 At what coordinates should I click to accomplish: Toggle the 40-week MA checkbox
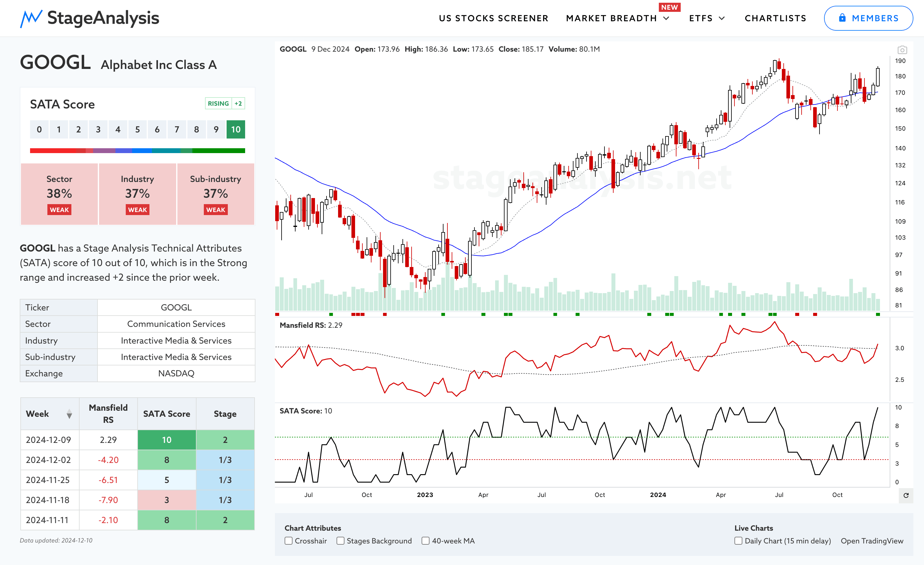(x=426, y=541)
